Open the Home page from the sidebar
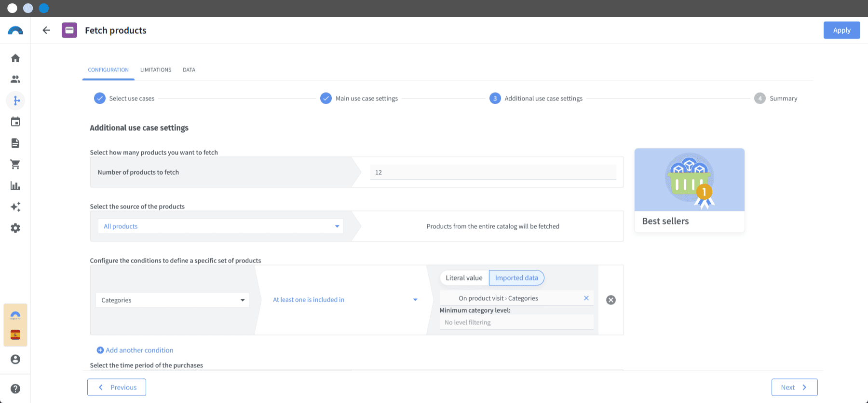Screen dimensions: 868x403 tap(15, 58)
